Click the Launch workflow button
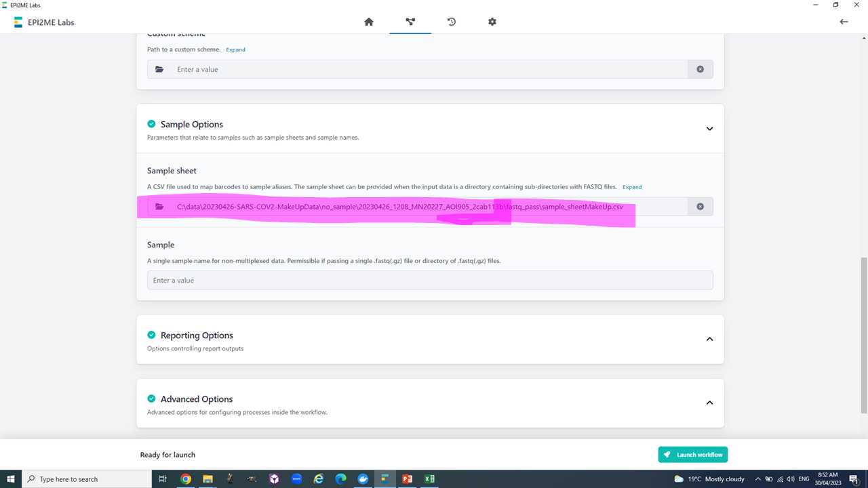The image size is (868, 488). pyautogui.click(x=692, y=454)
